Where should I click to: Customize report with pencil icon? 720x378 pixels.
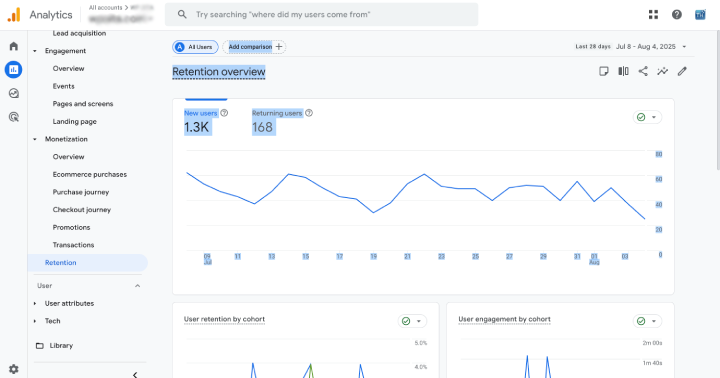[682, 71]
